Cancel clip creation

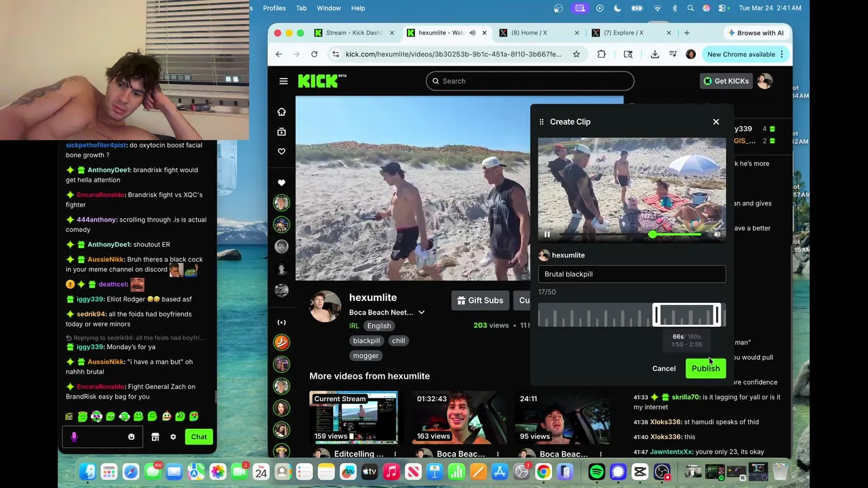click(x=664, y=369)
